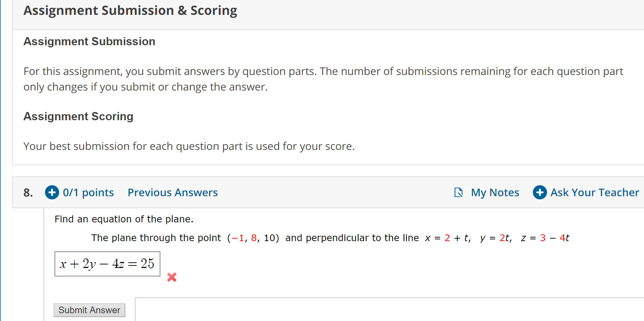This screenshot has height=321, width=644.
Task: Click the question number 8 header
Action: (x=28, y=192)
